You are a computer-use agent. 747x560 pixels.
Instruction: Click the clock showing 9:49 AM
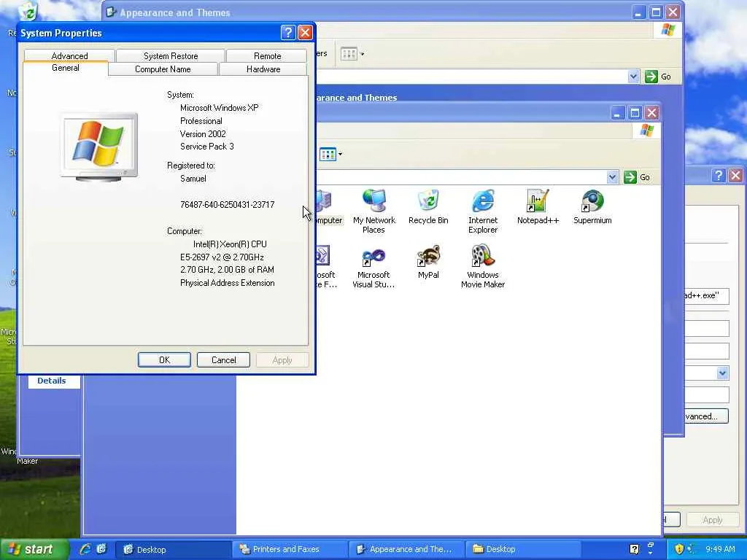[720, 550]
